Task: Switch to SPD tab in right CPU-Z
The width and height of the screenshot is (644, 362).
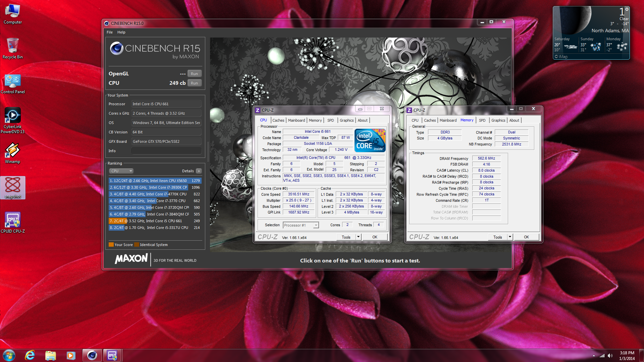Action: (482, 120)
